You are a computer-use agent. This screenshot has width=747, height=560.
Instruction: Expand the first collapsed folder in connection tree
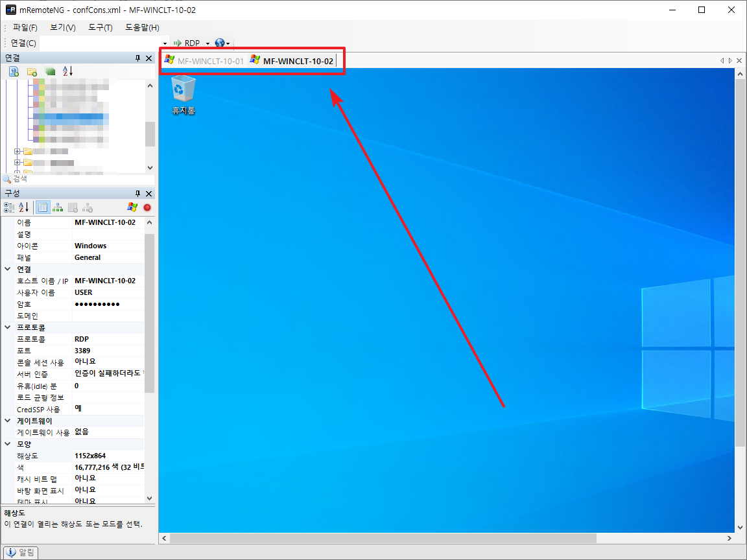pyautogui.click(x=17, y=152)
